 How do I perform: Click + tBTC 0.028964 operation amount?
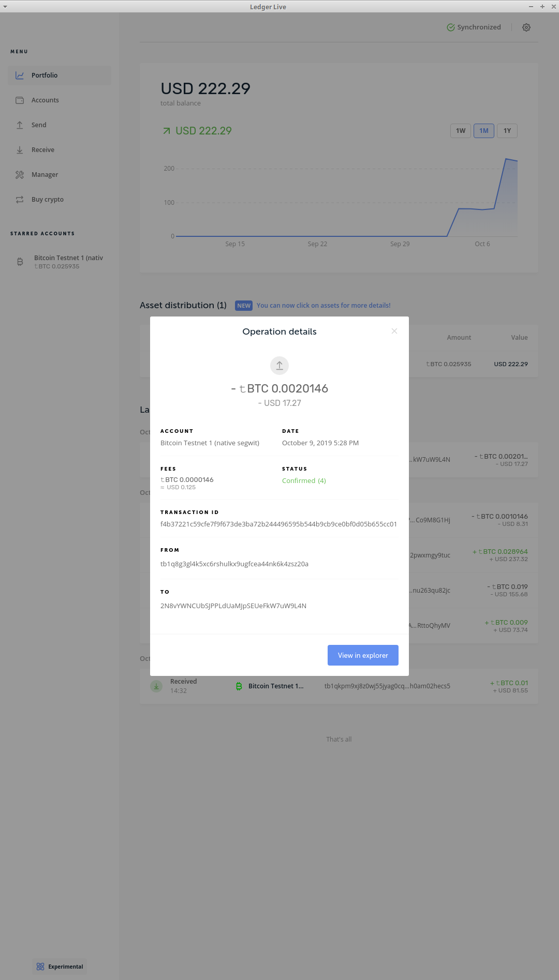(500, 552)
